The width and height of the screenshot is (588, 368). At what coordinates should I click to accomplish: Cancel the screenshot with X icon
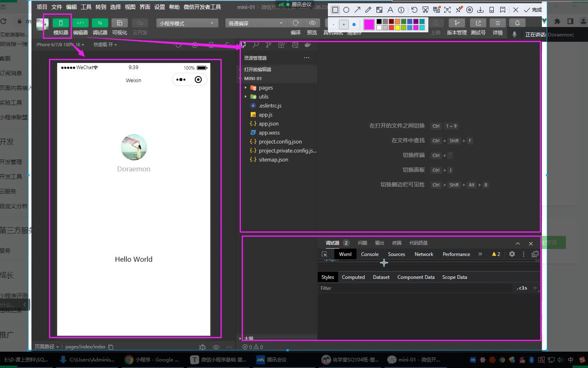[515, 10]
